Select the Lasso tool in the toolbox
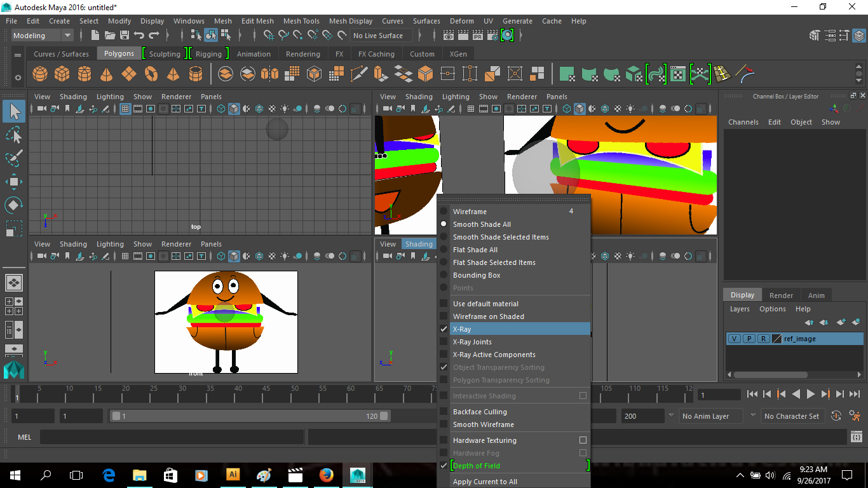 coord(14,135)
